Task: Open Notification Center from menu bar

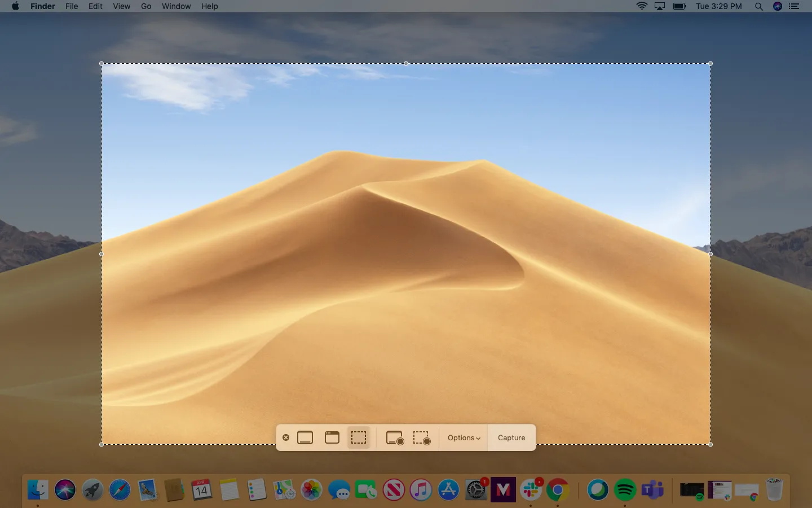Action: pos(794,6)
